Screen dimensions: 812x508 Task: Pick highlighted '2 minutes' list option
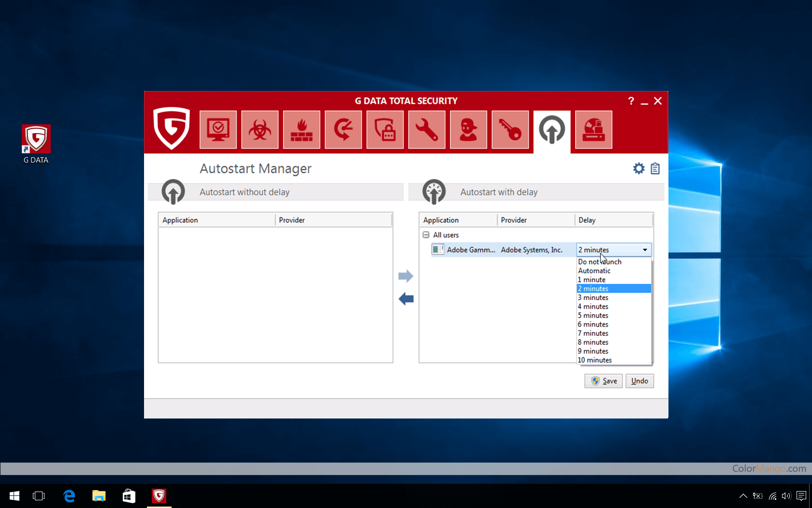point(614,289)
